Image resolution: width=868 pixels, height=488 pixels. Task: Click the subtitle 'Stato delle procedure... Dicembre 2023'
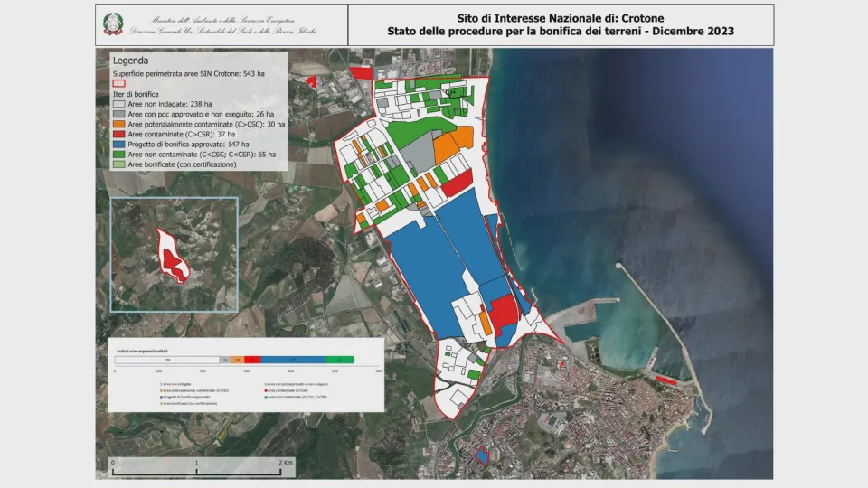click(561, 31)
